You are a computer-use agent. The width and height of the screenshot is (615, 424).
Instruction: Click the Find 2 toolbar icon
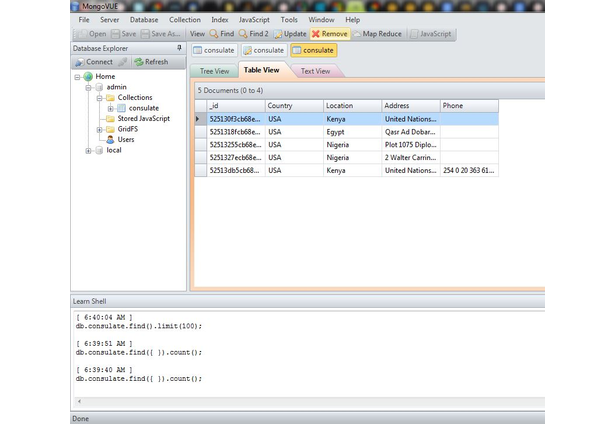[x=243, y=34]
